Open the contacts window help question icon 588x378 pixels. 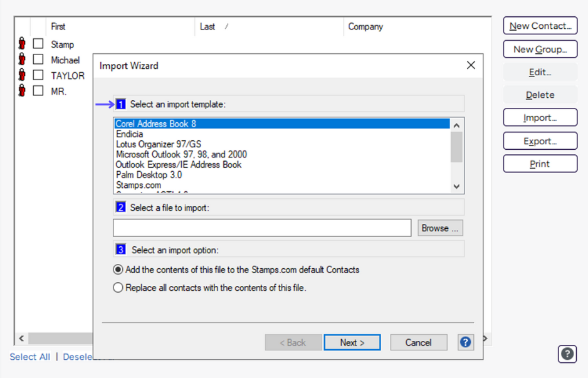tap(567, 354)
